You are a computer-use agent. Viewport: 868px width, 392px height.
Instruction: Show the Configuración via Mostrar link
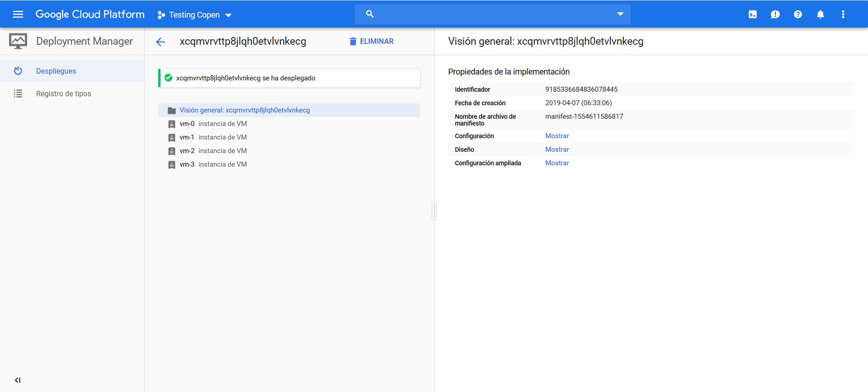pyautogui.click(x=557, y=136)
